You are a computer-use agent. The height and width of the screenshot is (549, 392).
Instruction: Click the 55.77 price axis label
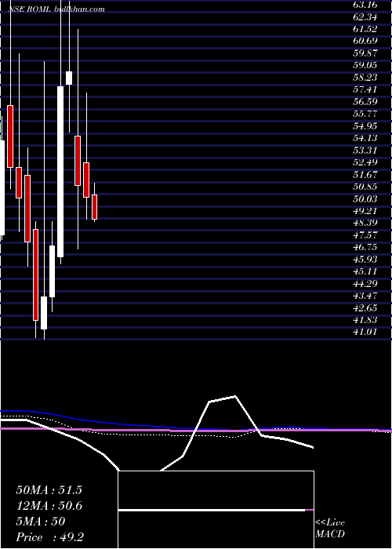[365, 115]
